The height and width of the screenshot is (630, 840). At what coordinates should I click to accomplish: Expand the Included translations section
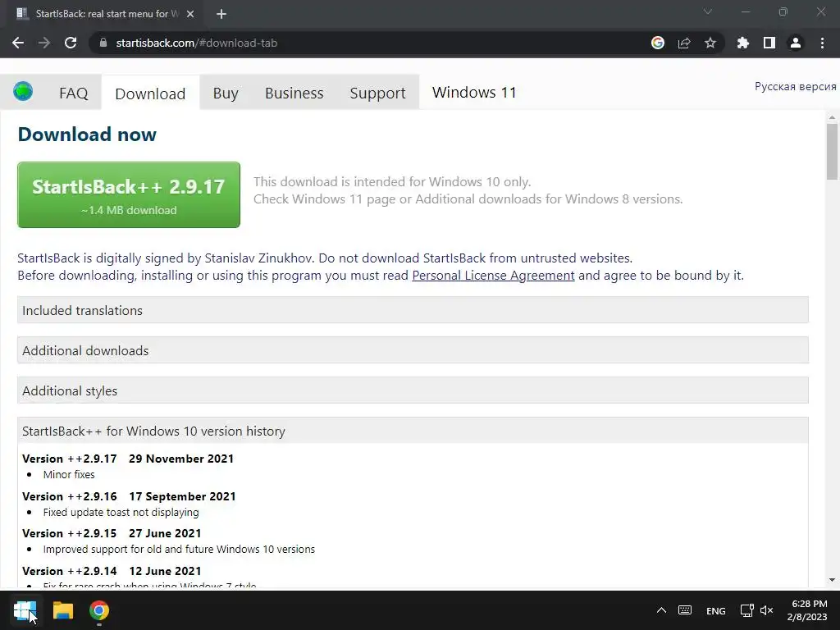[413, 310]
